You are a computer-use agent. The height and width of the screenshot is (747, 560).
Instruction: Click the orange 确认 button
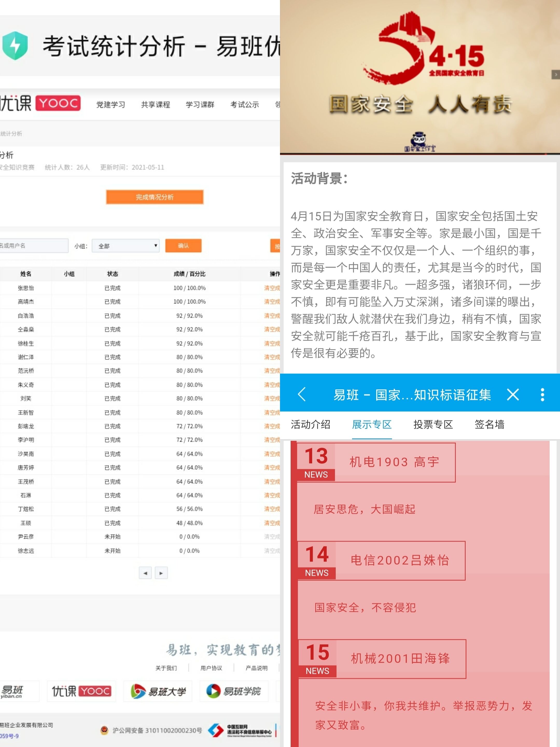[x=183, y=246]
